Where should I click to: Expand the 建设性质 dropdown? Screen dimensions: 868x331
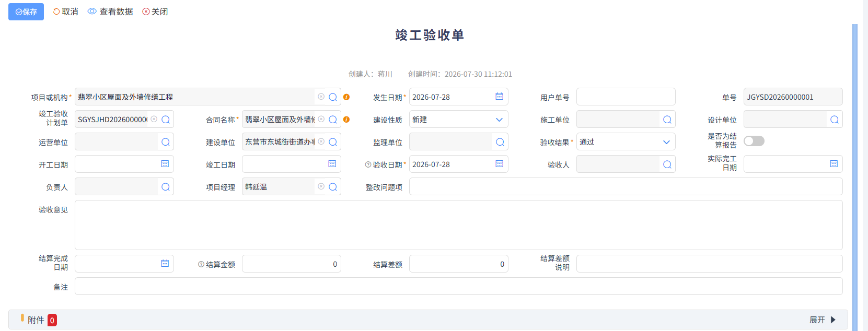click(500, 120)
